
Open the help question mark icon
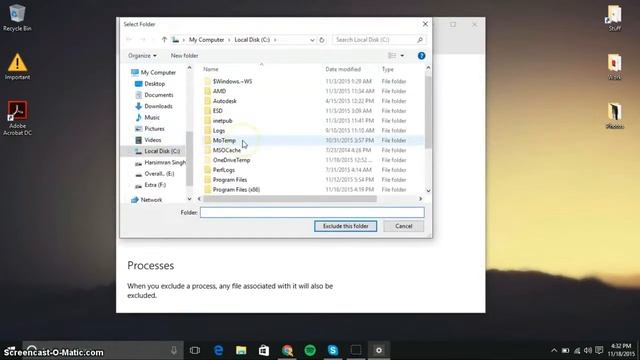[421, 56]
